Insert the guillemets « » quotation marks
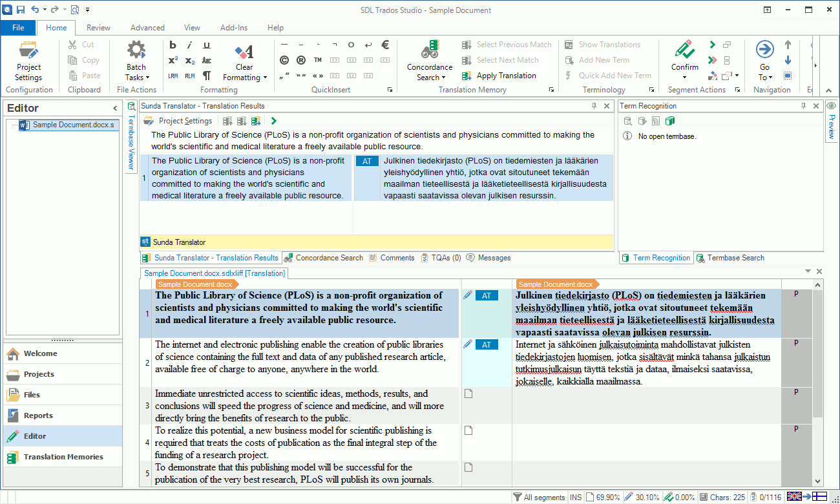Viewport: 840px width, 504px height. pyautogui.click(x=317, y=76)
